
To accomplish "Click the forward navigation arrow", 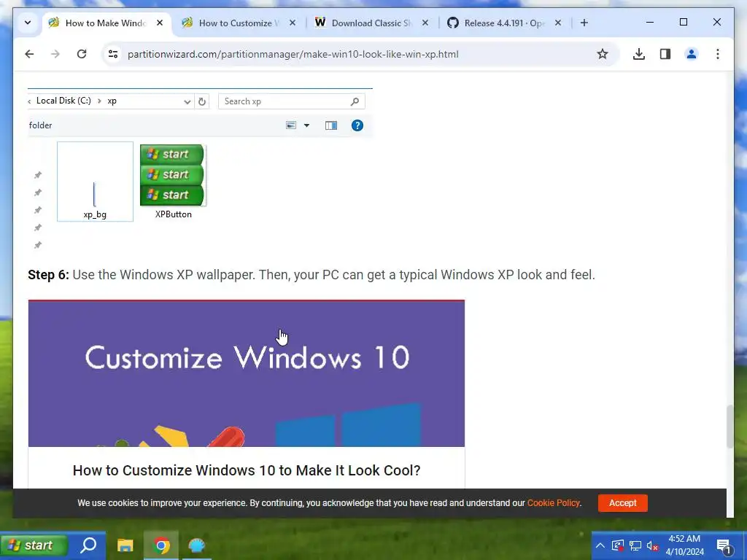I will [55, 54].
